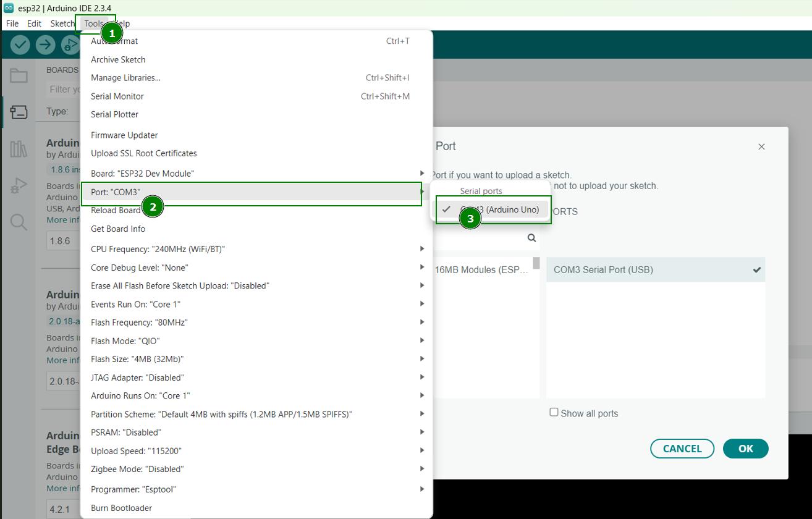This screenshot has width=812, height=519.
Task: Click the board list scrollbar in dialog
Action: coord(536,264)
